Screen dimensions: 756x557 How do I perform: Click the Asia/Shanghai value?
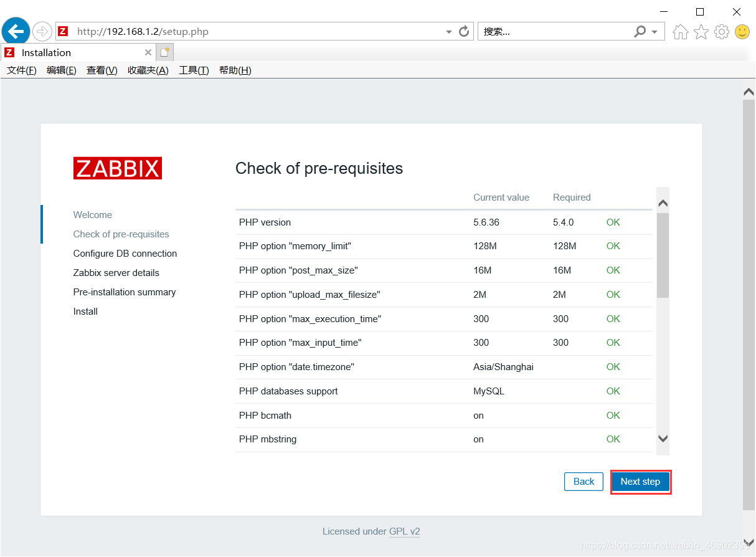coord(503,367)
